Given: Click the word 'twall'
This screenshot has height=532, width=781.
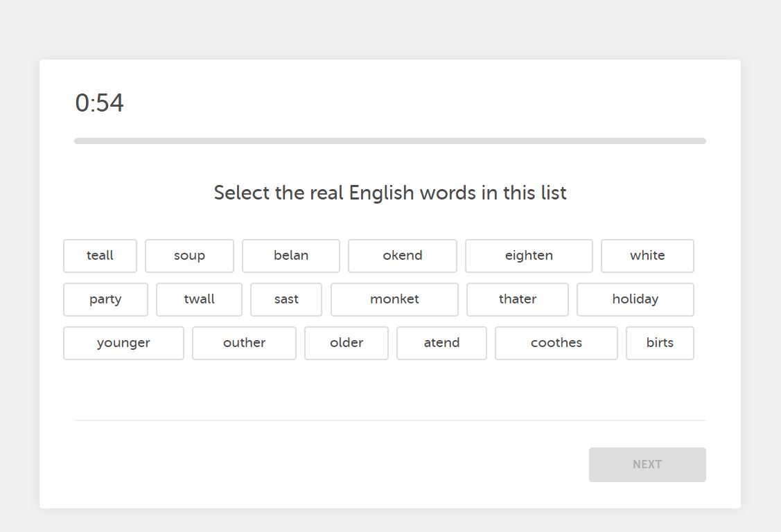Looking at the screenshot, I should pyautogui.click(x=199, y=299).
